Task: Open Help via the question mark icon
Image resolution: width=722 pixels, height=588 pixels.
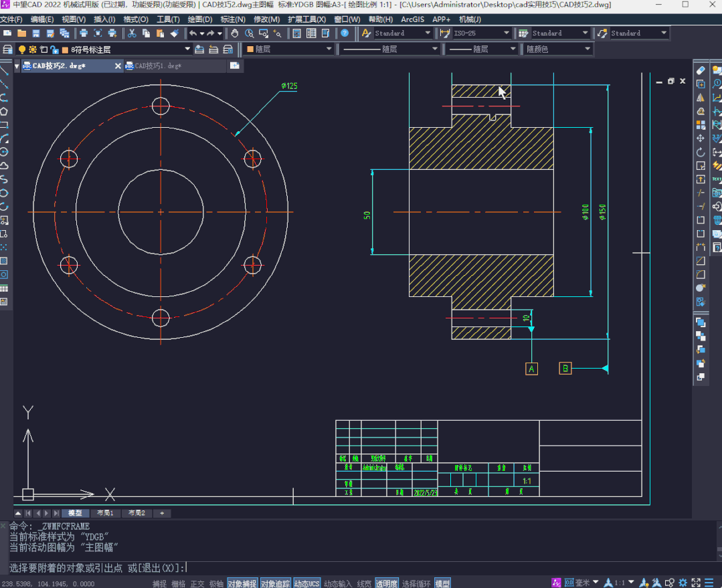Action: coord(345,33)
